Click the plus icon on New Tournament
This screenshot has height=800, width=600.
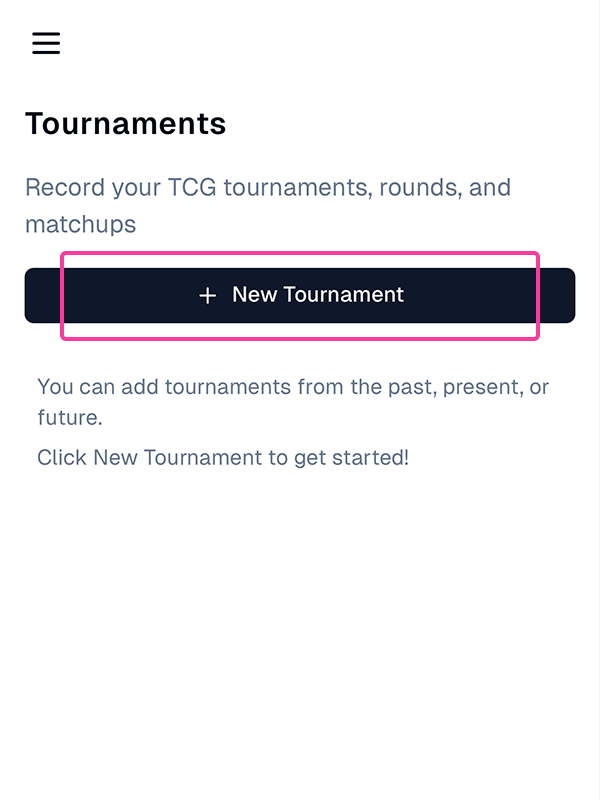[207, 295]
